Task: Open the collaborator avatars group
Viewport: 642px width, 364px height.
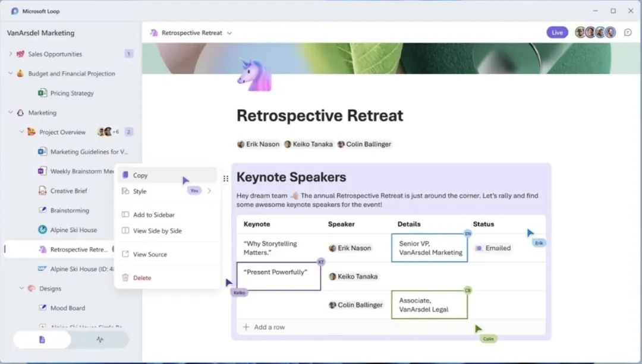Action: coord(595,32)
